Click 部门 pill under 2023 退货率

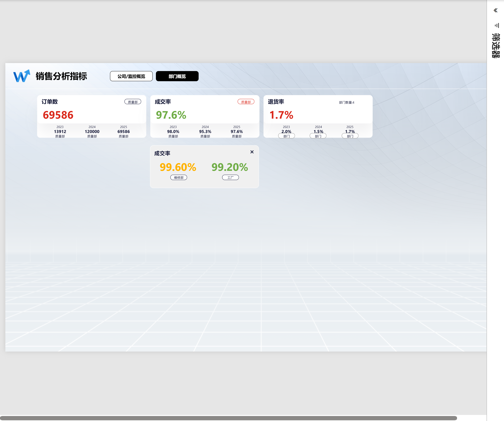coord(286,136)
